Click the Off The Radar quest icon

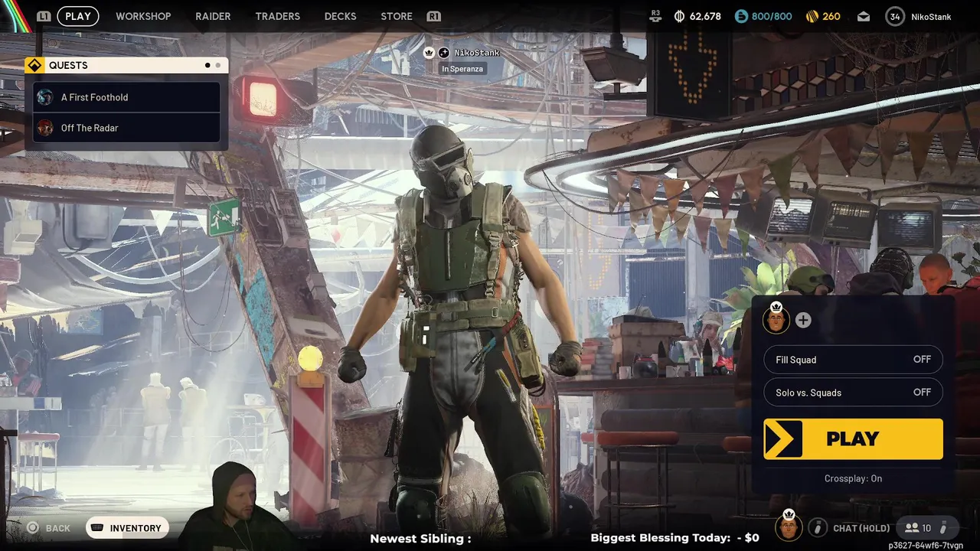pyautogui.click(x=45, y=128)
